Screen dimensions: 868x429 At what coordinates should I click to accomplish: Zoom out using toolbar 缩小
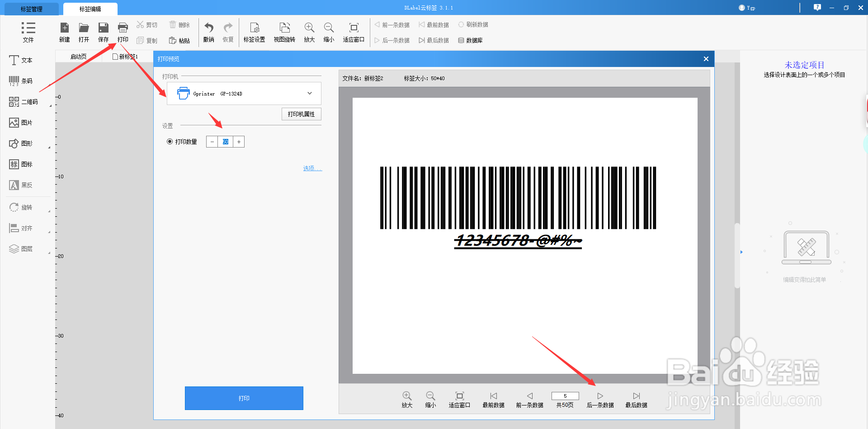click(329, 33)
